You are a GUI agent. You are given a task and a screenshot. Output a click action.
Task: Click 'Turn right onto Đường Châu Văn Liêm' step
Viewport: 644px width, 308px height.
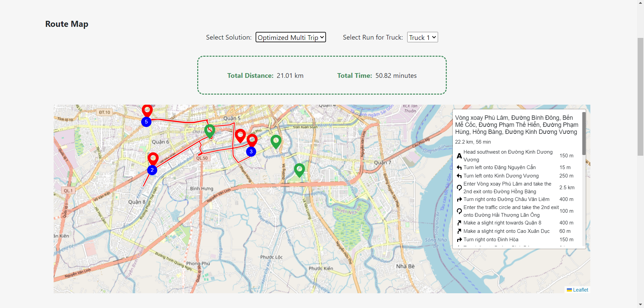[x=506, y=199]
